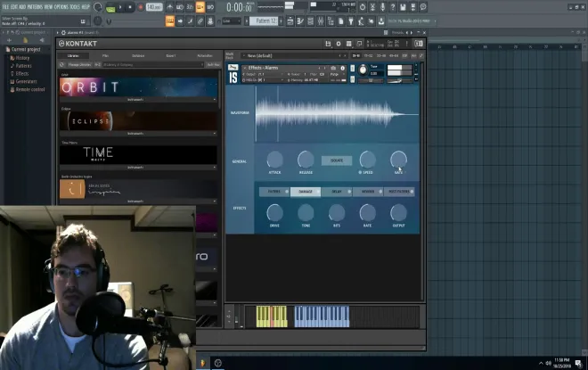Open the OPTIONS menu
The width and height of the screenshot is (588, 370).
[x=61, y=7]
